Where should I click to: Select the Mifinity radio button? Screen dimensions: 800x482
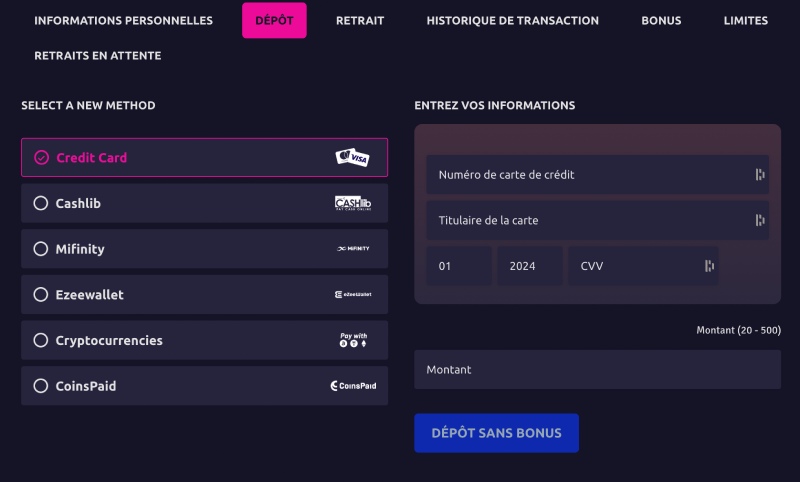[x=41, y=248]
